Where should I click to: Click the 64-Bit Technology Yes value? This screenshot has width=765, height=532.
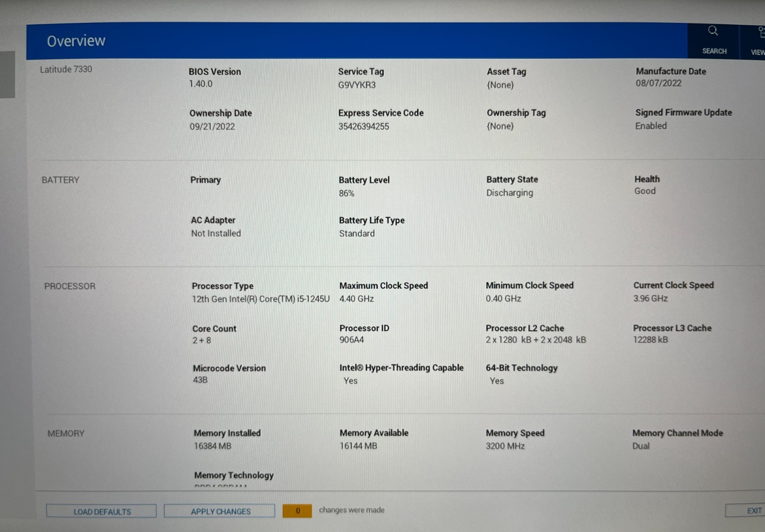click(496, 381)
